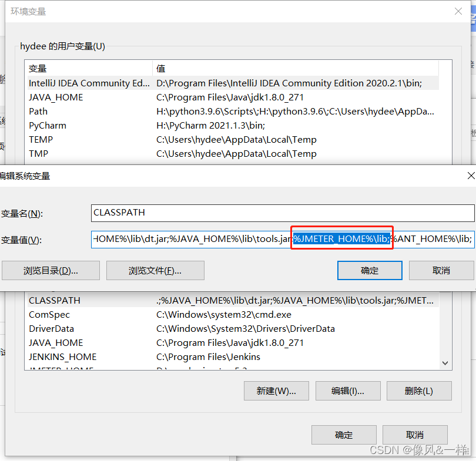Click the variable name field containing CLASSPATH

(283, 213)
